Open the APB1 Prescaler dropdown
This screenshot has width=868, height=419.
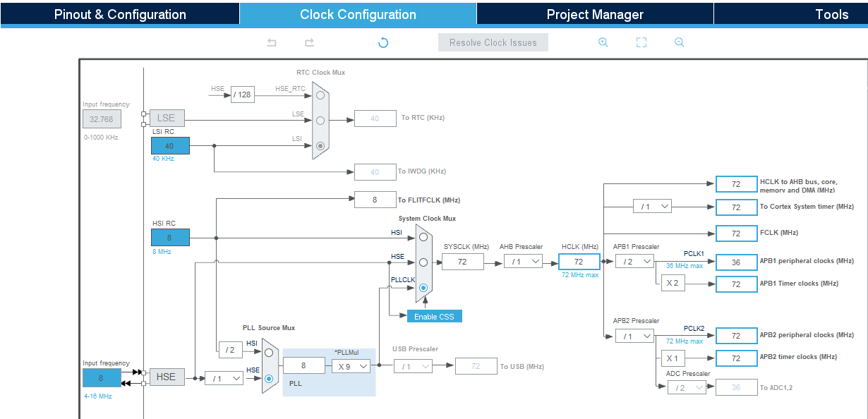[x=634, y=261]
